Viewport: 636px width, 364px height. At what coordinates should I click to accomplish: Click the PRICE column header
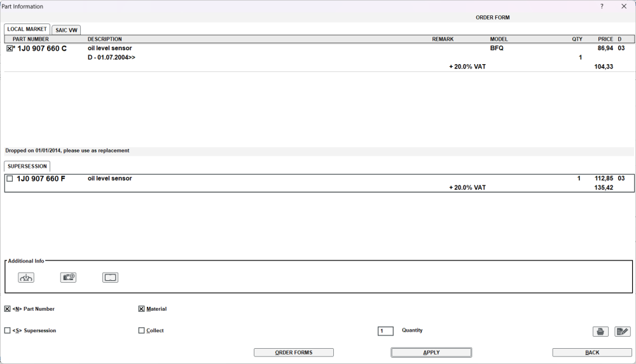(x=605, y=39)
